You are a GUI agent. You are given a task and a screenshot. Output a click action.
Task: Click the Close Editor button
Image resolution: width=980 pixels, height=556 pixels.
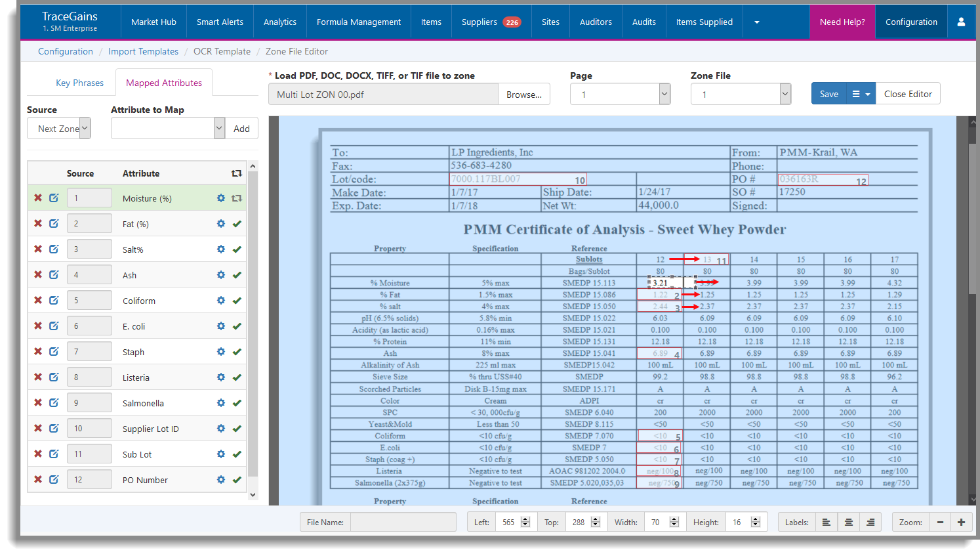[x=908, y=94]
